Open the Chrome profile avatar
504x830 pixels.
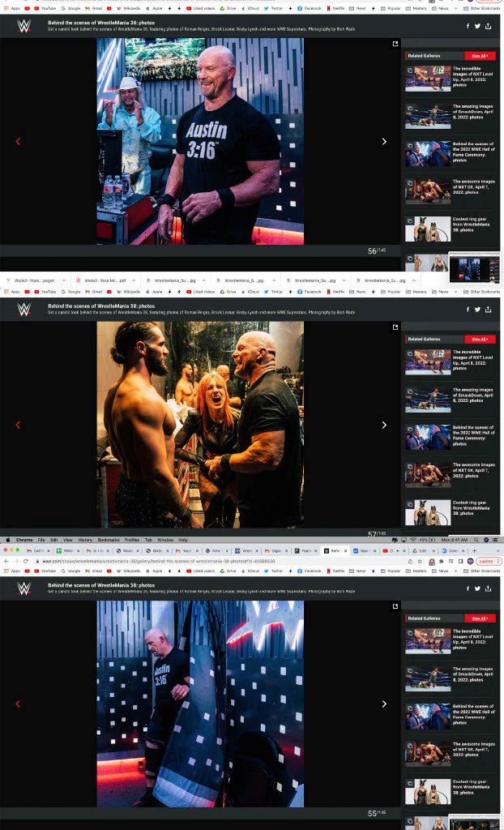point(470,561)
